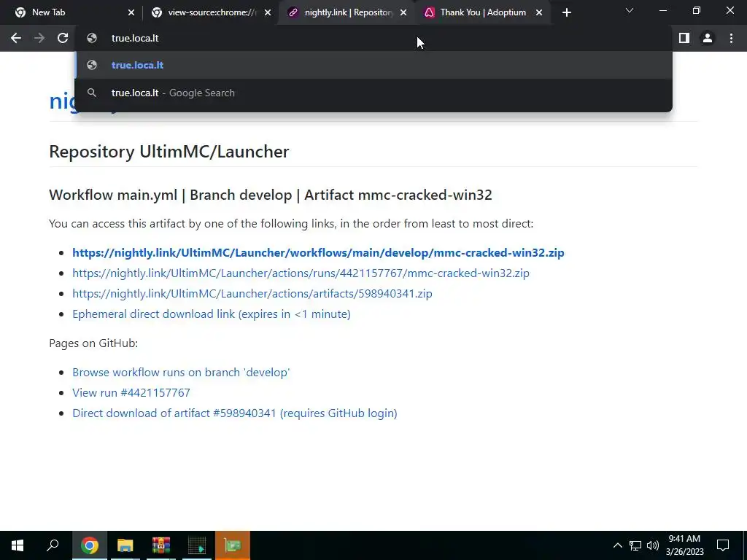Click the Chrome taskbar icon
This screenshot has width=747, height=560.
(89, 545)
